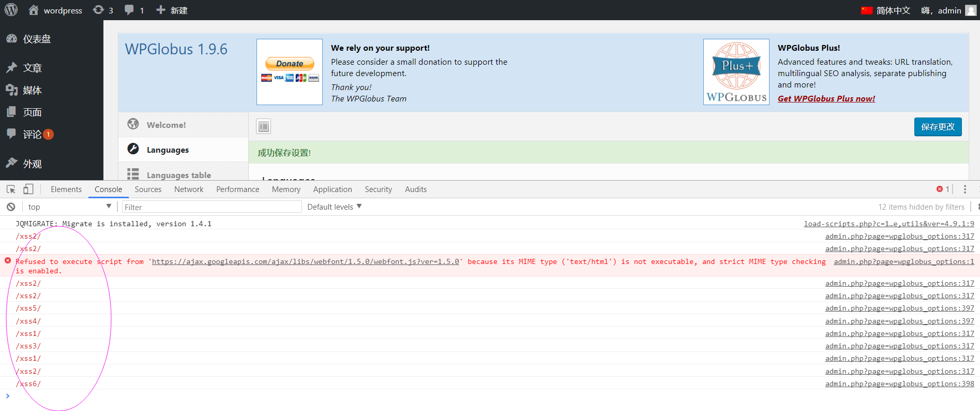Clear the console with the clear icon
Viewport: 980px width, 411px height.
11,207
